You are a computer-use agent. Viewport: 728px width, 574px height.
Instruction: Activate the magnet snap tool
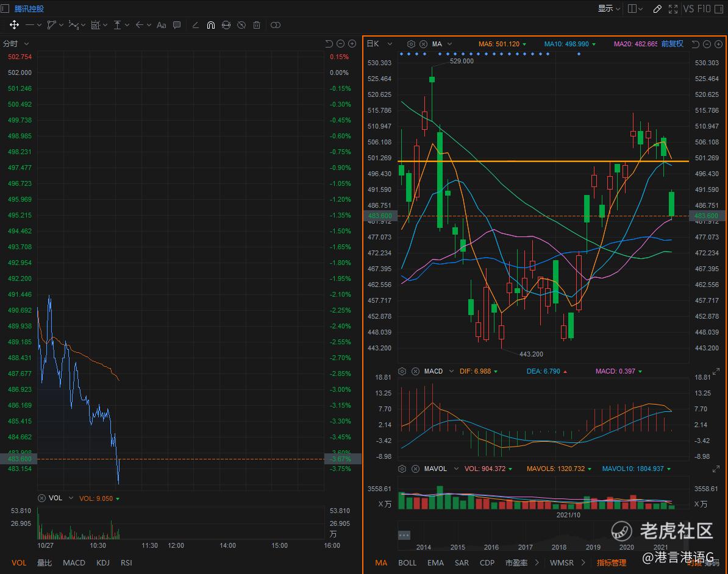(x=210, y=25)
